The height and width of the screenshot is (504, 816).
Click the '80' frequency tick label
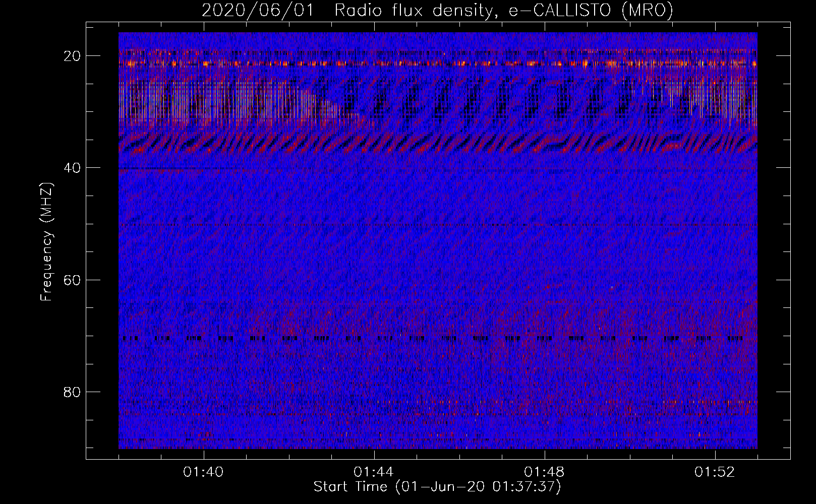point(72,392)
